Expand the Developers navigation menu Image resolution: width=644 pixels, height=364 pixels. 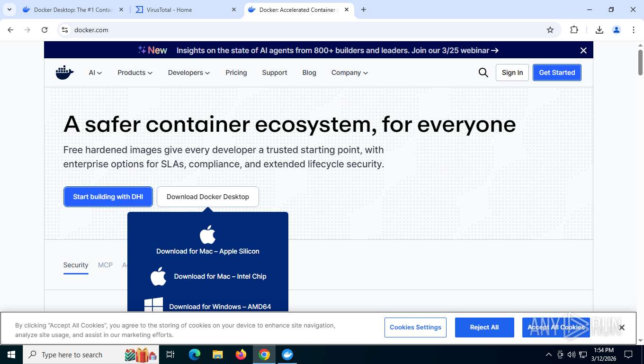coord(189,73)
